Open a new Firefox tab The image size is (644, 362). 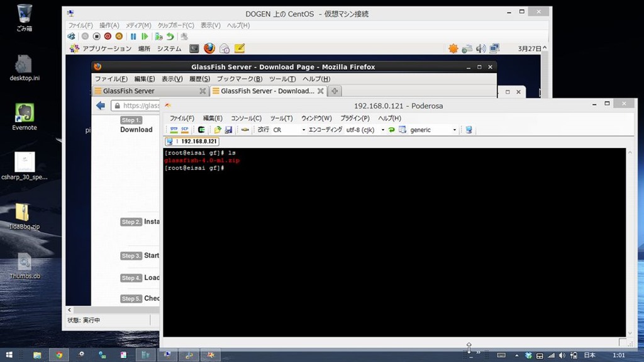(335, 91)
